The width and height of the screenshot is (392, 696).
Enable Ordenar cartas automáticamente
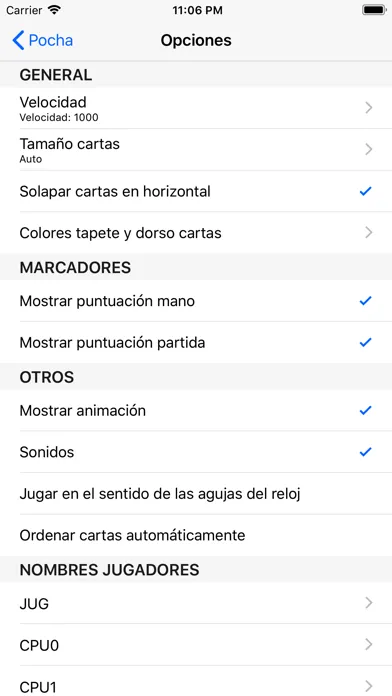pos(196,535)
